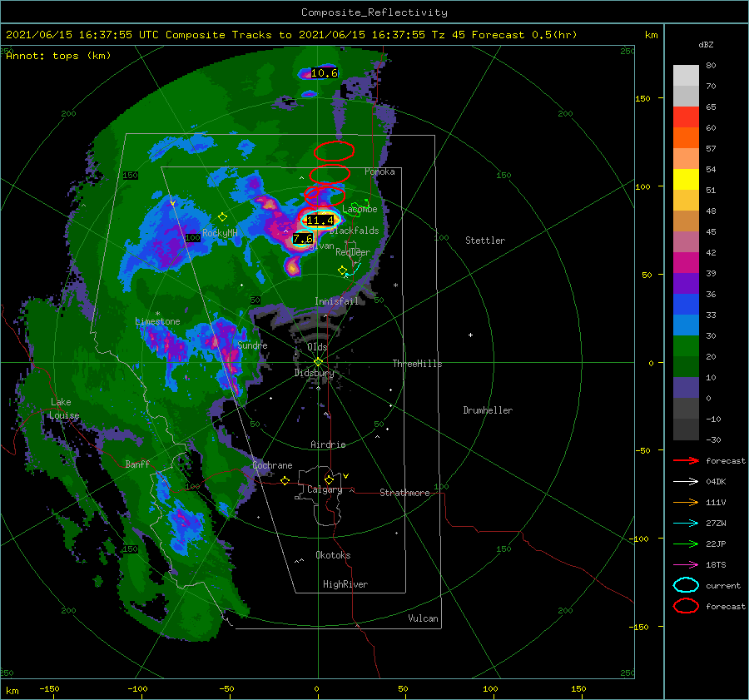This screenshot has width=749, height=700.
Task: Select the bright green 30-20 dBZ swatch
Action: click(x=686, y=346)
